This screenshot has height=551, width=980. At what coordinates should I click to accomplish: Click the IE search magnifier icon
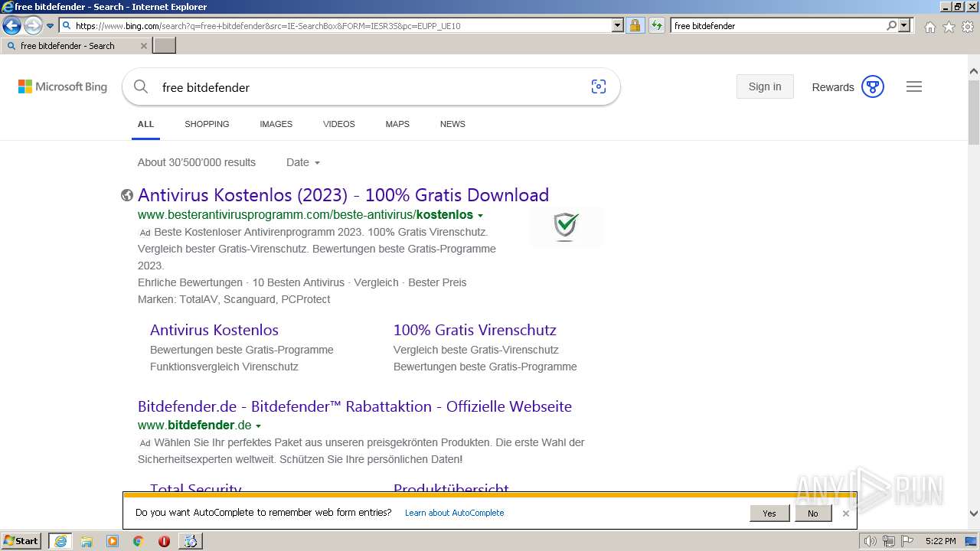[x=891, y=25]
